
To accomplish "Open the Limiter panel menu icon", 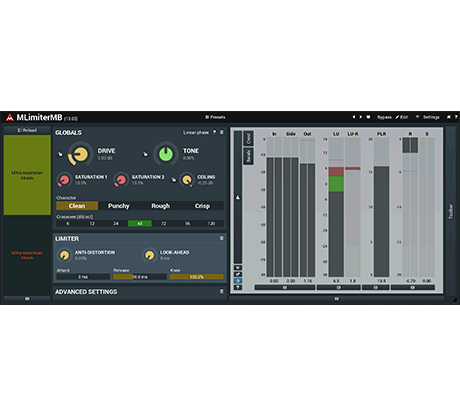I will coord(222,238).
